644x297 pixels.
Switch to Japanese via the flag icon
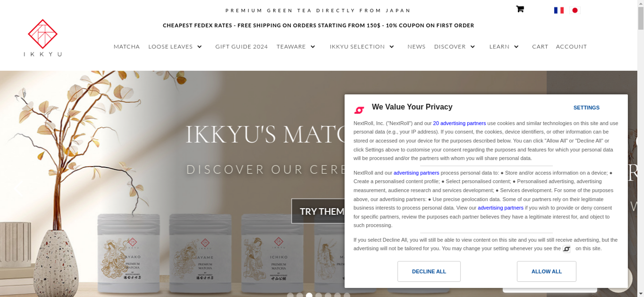(x=575, y=10)
